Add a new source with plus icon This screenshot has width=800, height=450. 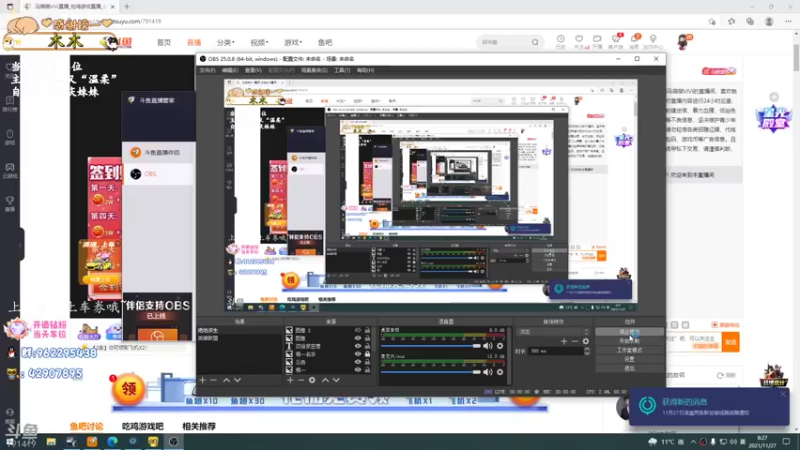(x=290, y=380)
